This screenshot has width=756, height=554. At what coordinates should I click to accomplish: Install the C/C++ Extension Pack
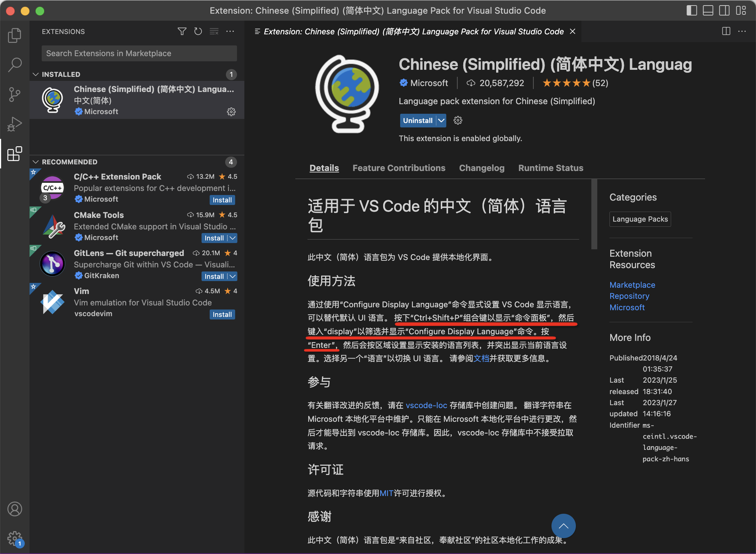tap(222, 200)
